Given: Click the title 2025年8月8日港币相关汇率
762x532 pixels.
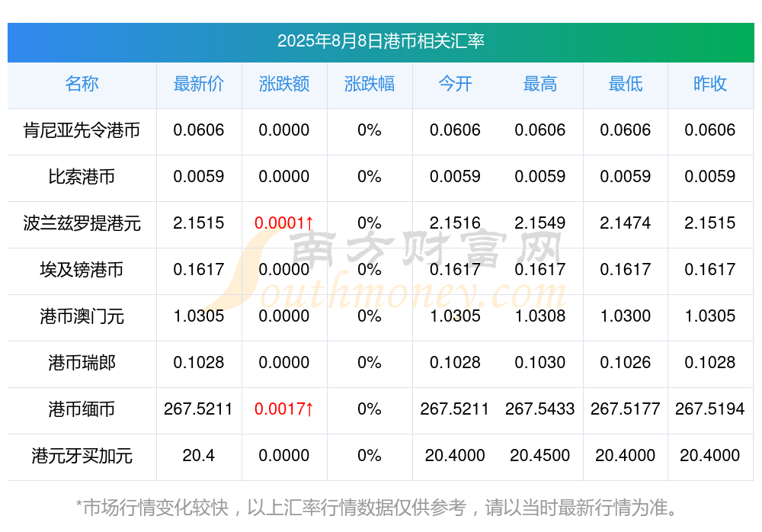Looking at the screenshot, I should click(380, 41).
